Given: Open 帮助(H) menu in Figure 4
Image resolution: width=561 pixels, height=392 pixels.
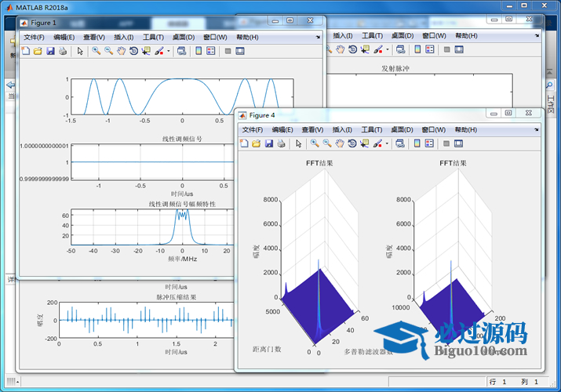Looking at the screenshot, I should (x=466, y=129).
